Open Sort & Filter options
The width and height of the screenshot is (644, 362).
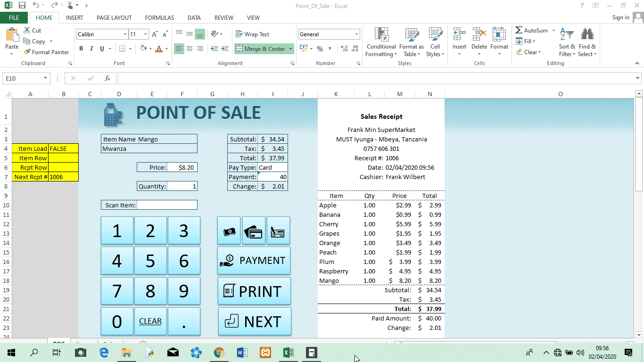coord(567,42)
